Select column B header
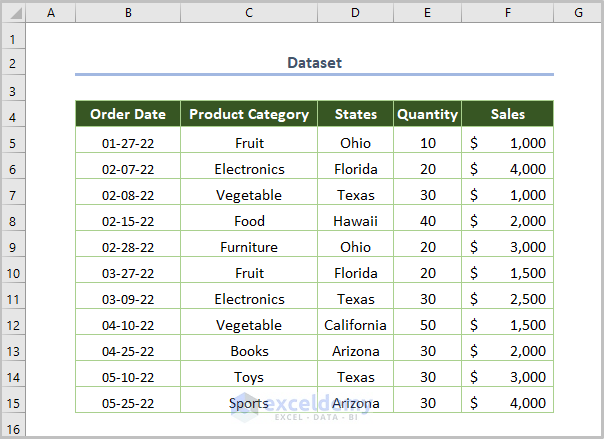 pyautogui.click(x=128, y=12)
